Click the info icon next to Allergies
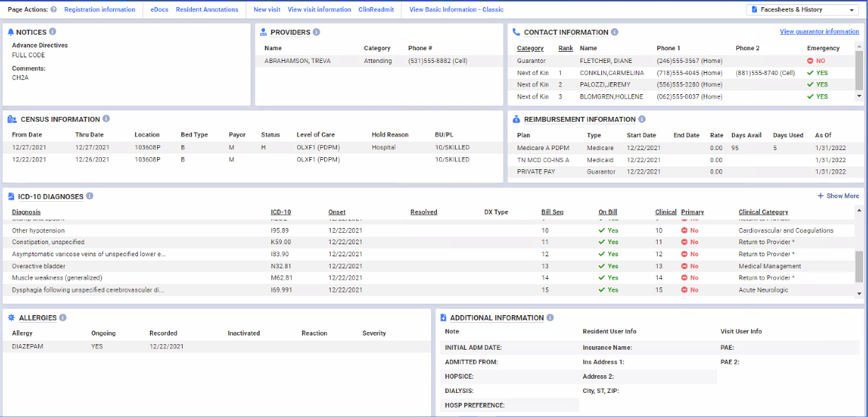The width and height of the screenshot is (868, 417). point(63,318)
